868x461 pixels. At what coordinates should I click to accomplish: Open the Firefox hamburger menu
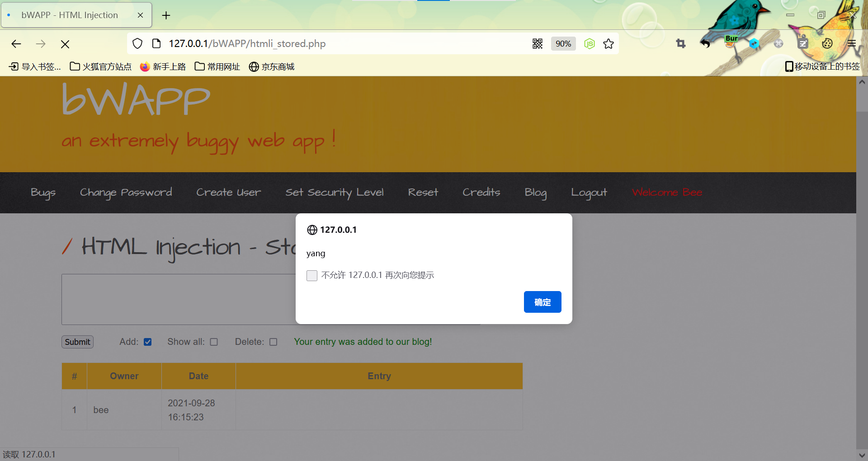tap(852, 43)
